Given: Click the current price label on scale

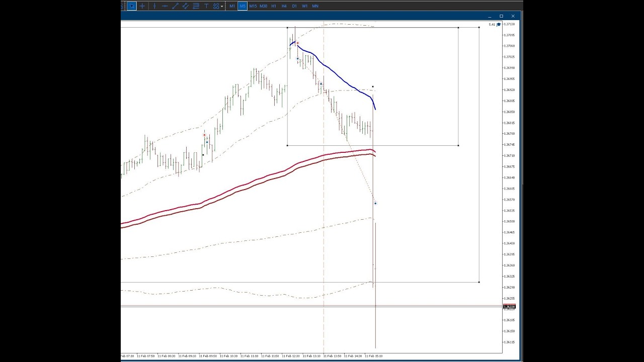Looking at the screenshot, I should 510,307.
